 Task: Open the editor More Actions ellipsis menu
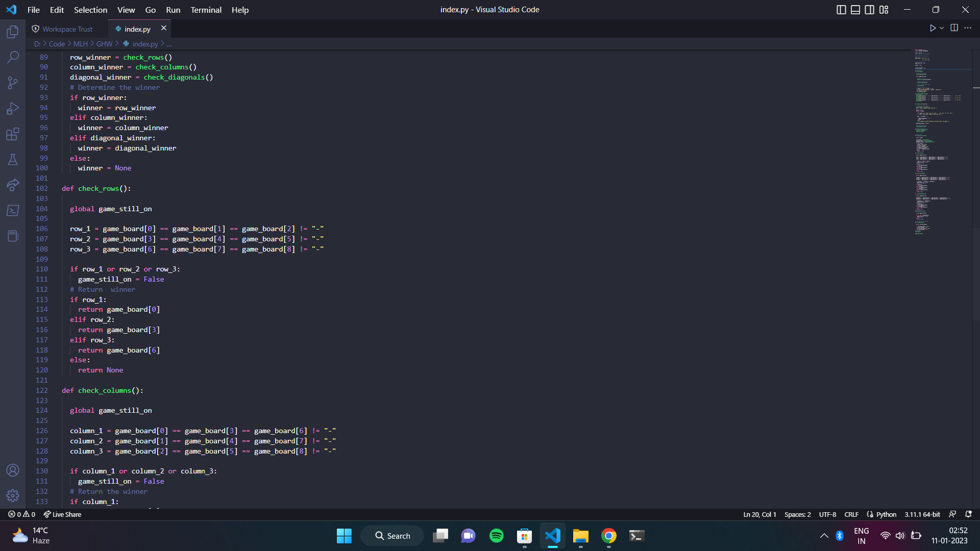pyautogui.click(x=968, y=28)
